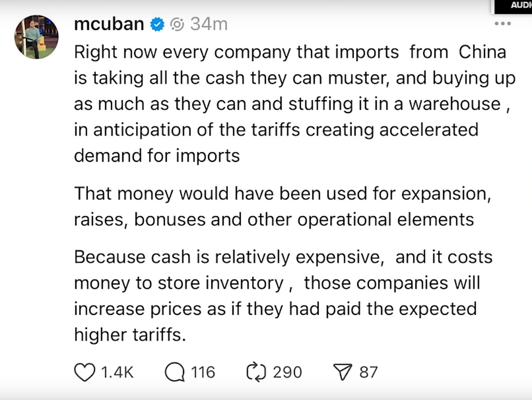Select the paragraph starting 'That money would'
This screenshot has height=400, width=532.
283,206
